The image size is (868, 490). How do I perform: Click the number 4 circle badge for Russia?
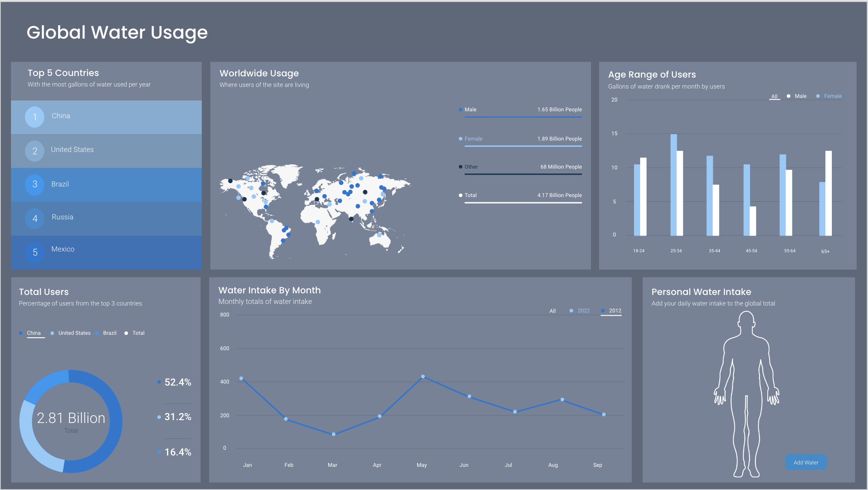pyautogui.click(x=35, y=219)
